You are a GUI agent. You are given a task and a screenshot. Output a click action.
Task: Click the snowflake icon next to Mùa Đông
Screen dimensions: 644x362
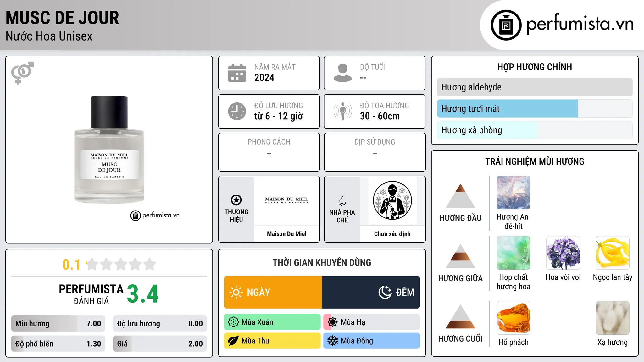pos(333,341)
